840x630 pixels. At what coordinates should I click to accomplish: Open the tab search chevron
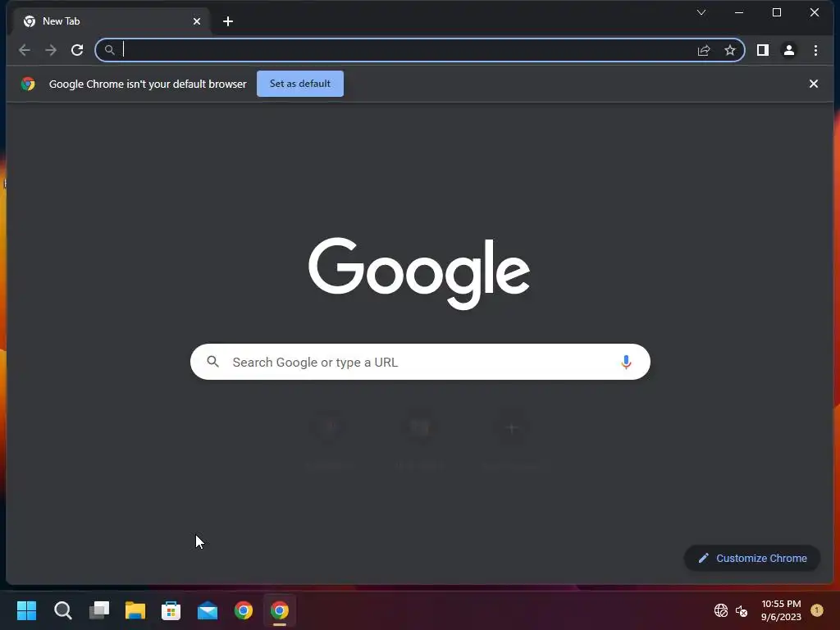pos(701,12)
